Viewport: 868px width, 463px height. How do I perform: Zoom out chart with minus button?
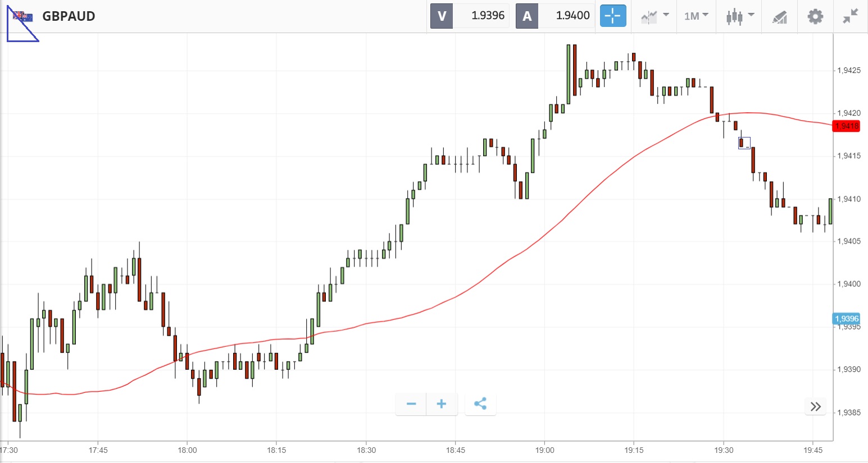tap(411, 404)
